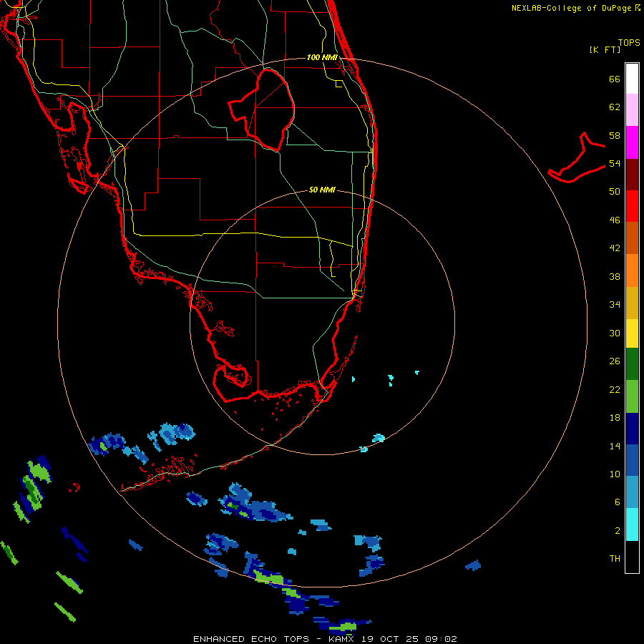644x644 pixels.
Task: Click the NEXLAB-College of DuPage title text
Action: pyautogui.click(x=571, y=8)
